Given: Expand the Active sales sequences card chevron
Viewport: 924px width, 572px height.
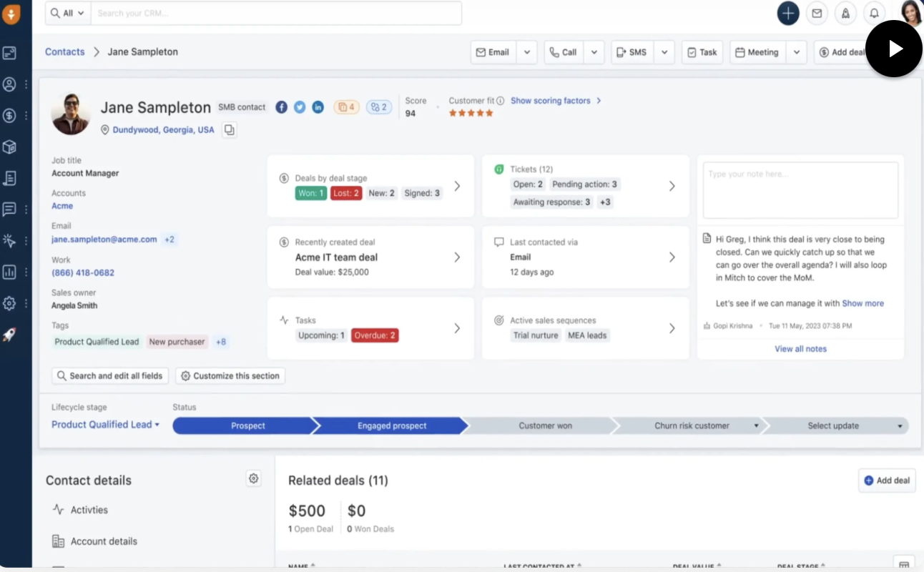Looking at the screenshot, I should (672, 328).
